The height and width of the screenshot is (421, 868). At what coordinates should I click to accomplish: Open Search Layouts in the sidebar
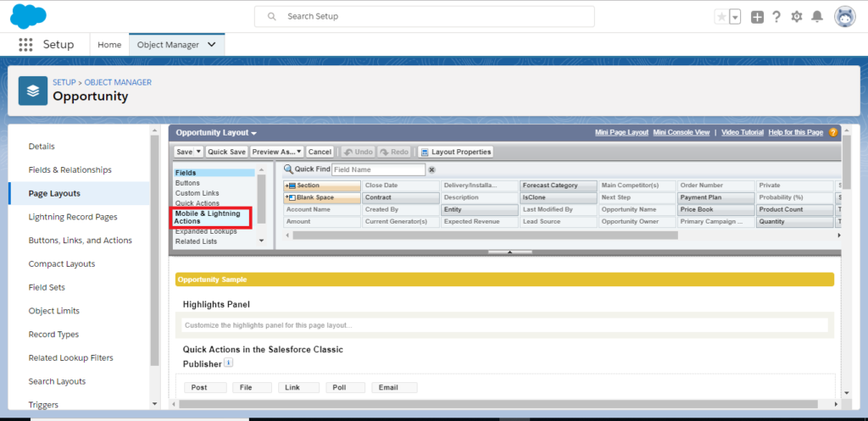[57, 382]
